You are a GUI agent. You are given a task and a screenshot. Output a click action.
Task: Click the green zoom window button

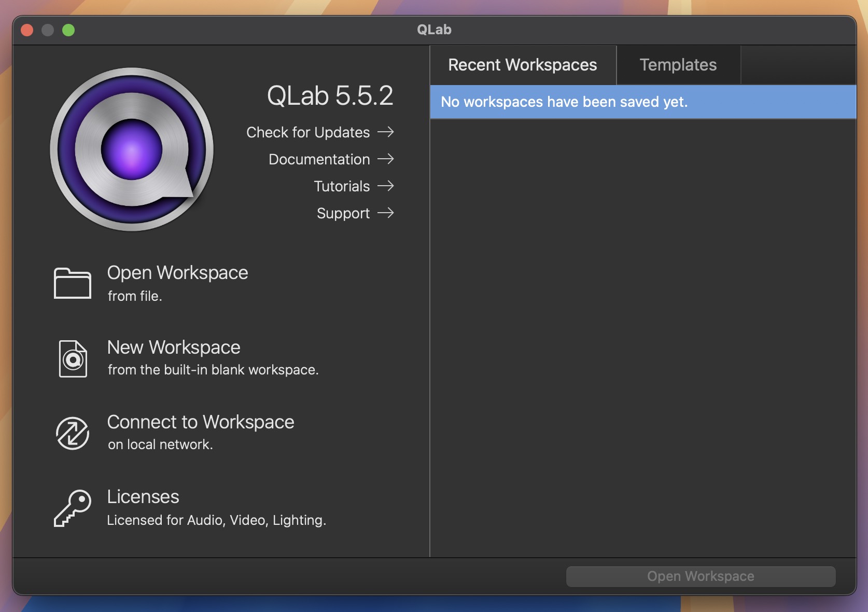(x=68, y=30)
